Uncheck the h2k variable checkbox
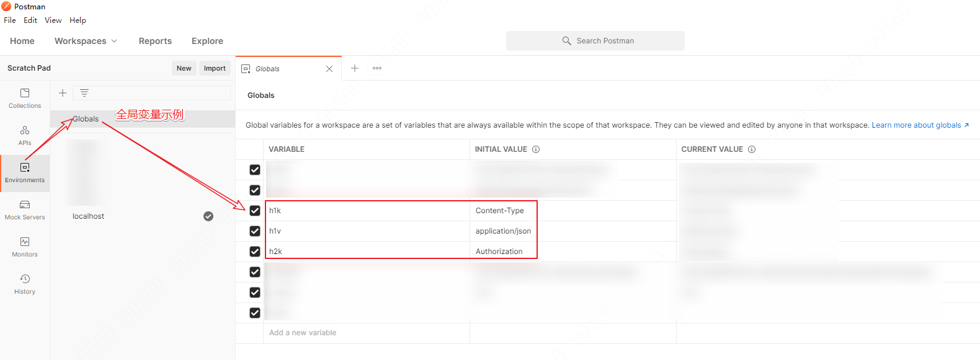980x360 pixels. (255, 252)
